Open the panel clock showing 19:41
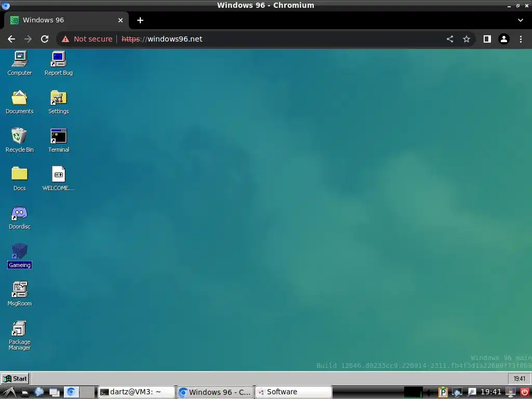The width and height of the screenshot is (532, 399). [x=491, y=392]
